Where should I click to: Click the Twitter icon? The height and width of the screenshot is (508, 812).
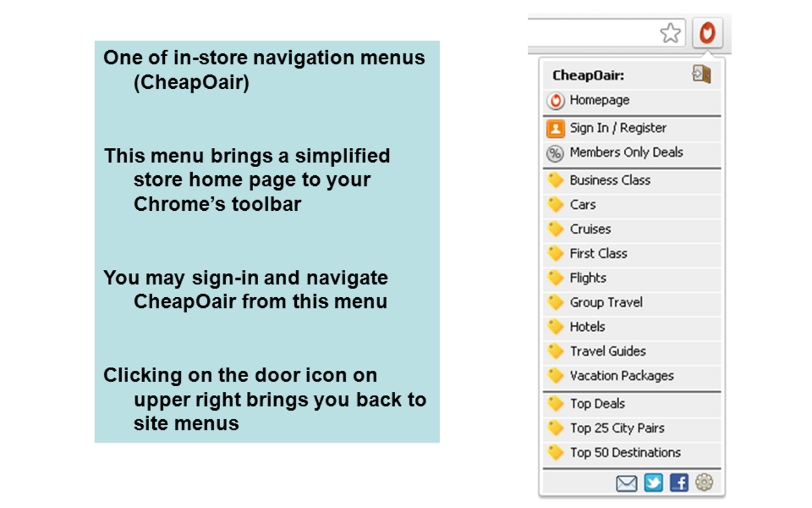[653, 483]
